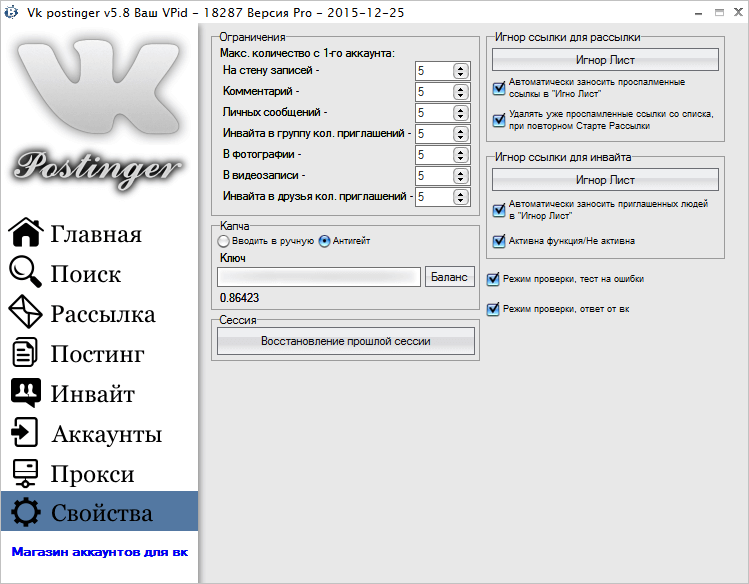Screen dimensions: 749x584
Task: Close the Vk postinger window
Action: (x=738, y=13)
